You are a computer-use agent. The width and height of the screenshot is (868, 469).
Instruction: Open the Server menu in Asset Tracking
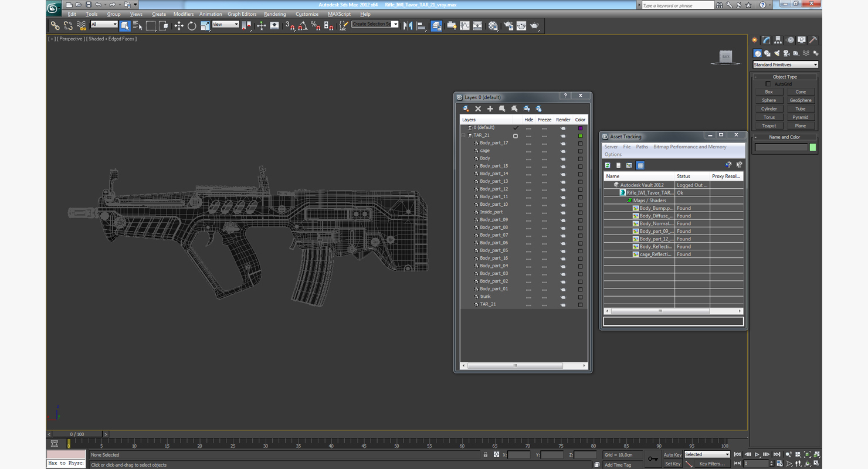(x=611, y=147)
